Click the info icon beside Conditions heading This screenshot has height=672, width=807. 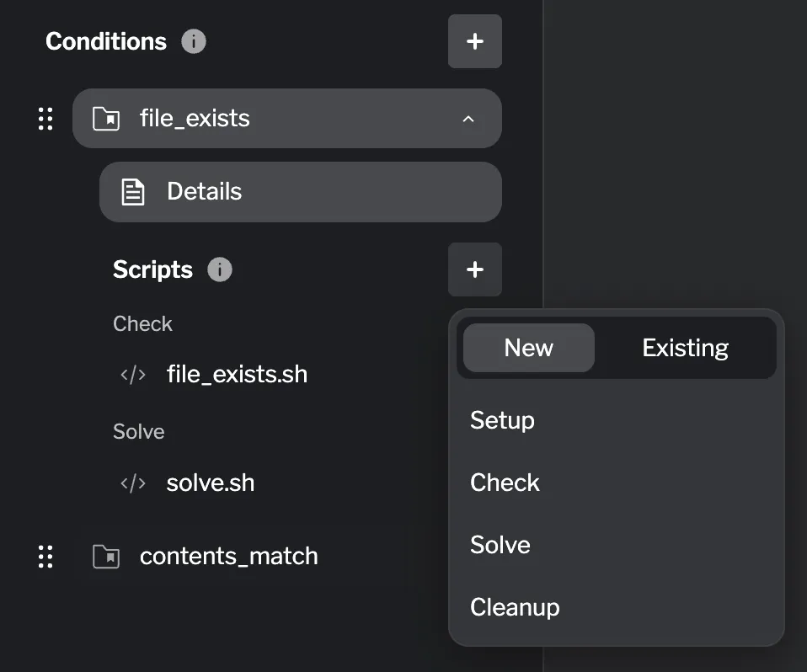pos(193,40)
